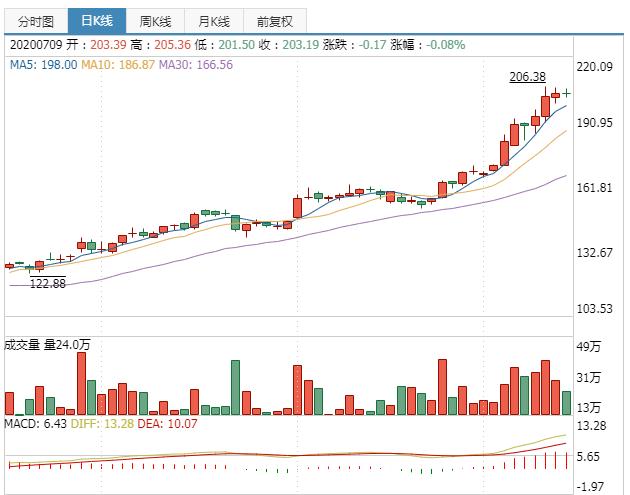The width and height of the screenshot is (630, 495).
Task: Select the 日K线 tab
Action: tap(97, 21)
